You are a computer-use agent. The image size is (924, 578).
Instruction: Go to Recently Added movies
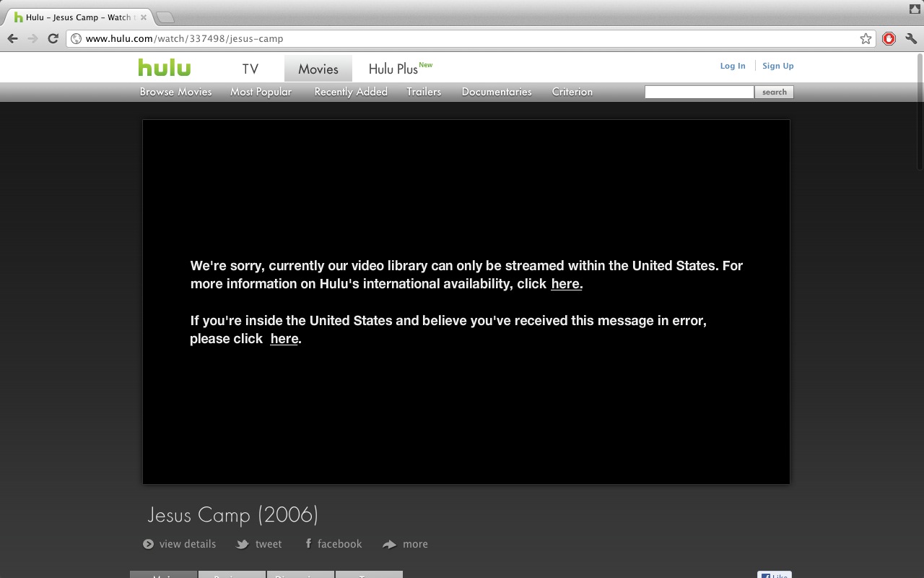pyautogui.click(x=351, y=92)
